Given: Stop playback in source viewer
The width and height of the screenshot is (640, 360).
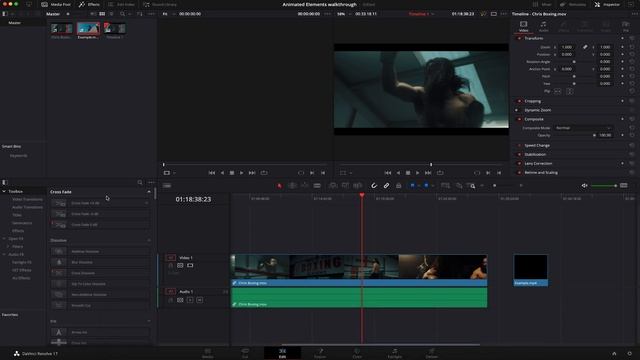Looking at the screenshot, I should (x=231, y=173).
